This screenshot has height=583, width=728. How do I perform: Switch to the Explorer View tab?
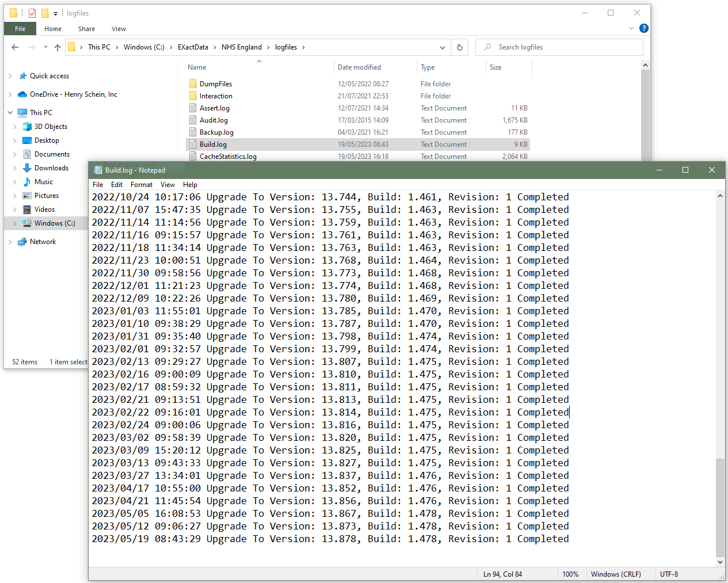(119, 29)
